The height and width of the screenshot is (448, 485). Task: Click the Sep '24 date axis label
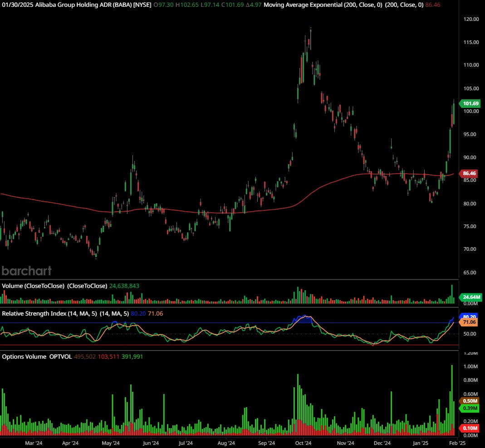coord(266,443)
